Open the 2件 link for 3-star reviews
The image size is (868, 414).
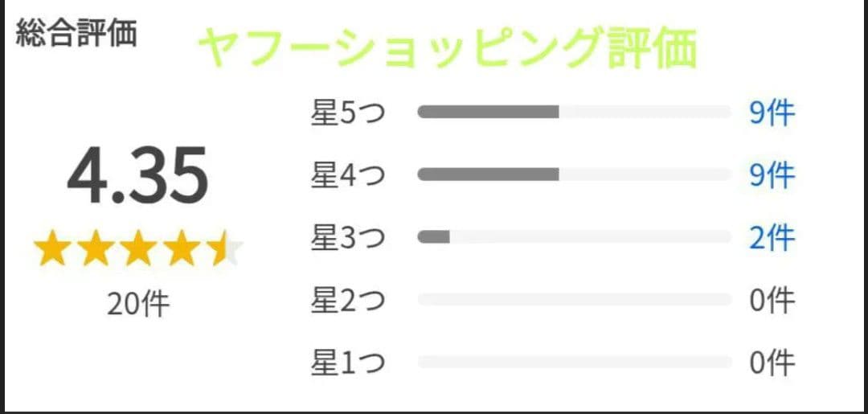772,238
